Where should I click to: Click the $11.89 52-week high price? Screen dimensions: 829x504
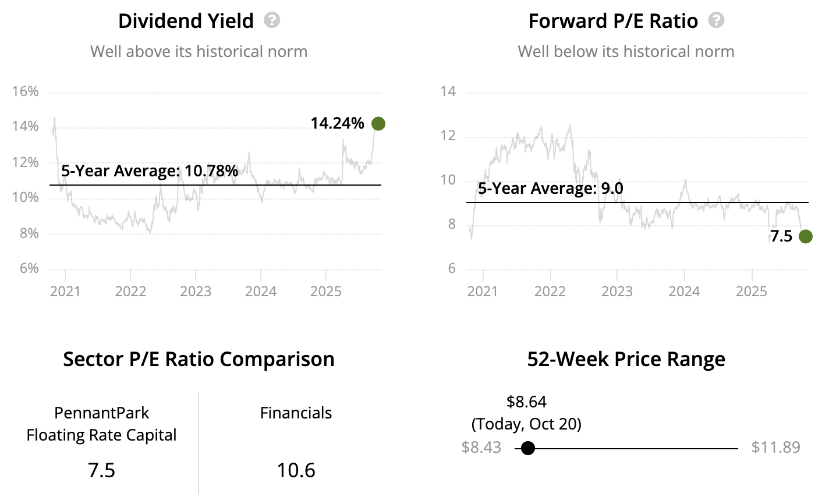[x=775, y=448]
